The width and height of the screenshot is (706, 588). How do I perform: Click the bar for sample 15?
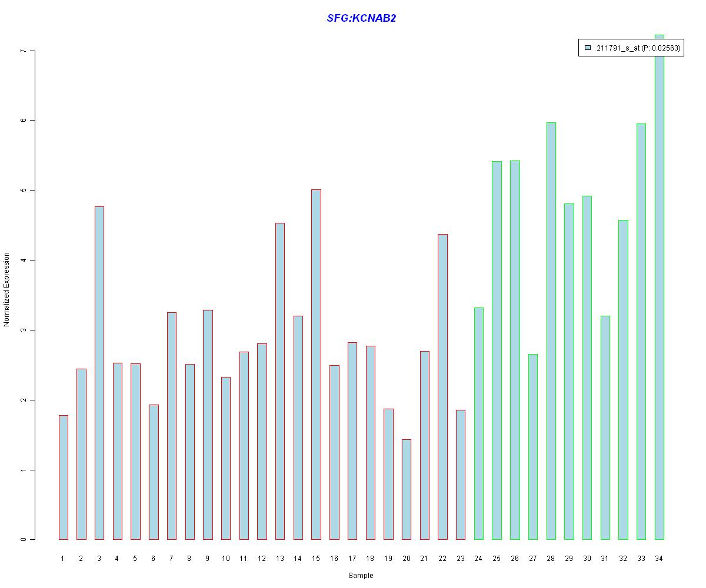point(316,365)
